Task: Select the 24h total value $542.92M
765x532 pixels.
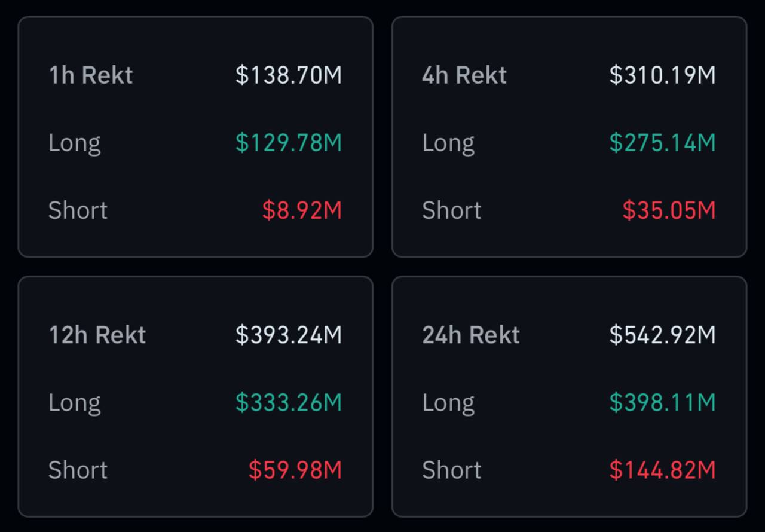Action: 662,335
